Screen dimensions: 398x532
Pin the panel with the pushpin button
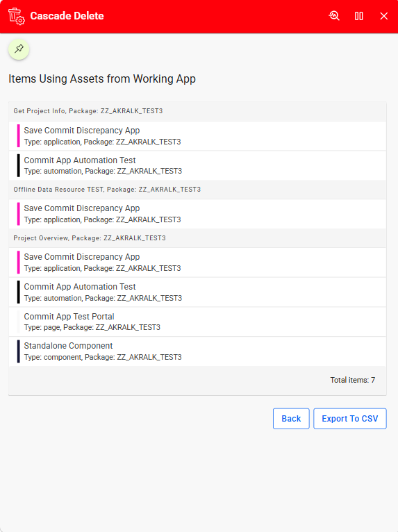(19, 49)
